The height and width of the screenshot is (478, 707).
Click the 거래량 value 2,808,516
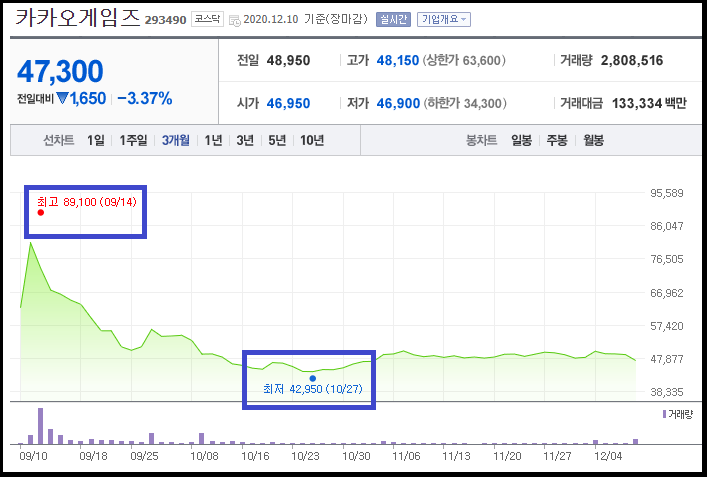[632, 60]
